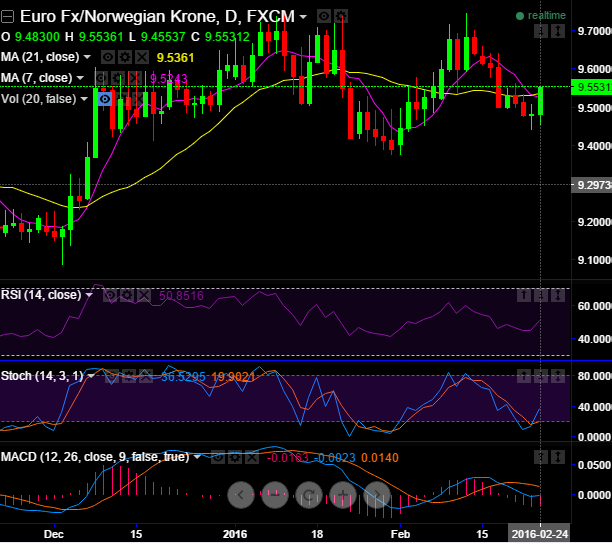Maximize the RSI pane
The height and width of the screenshot is (544, 612).
tap(558, 295)
